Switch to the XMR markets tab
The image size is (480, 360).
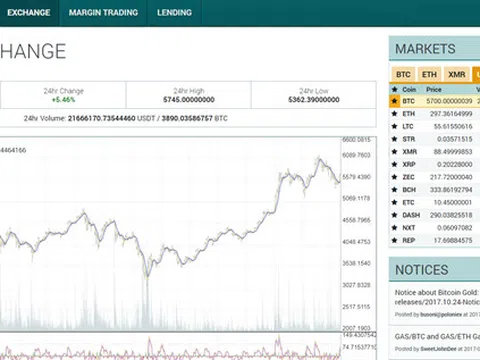pyautogui.click(x=457, y=74)
